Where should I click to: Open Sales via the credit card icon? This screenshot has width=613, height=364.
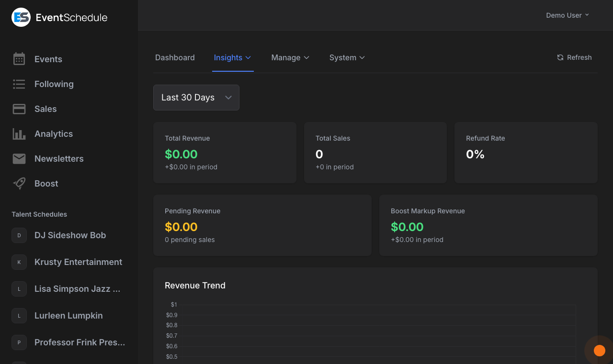19,109
